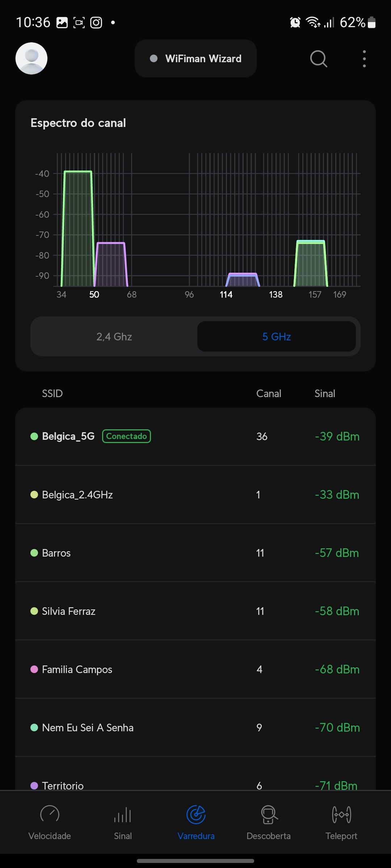
Task: Tap the Familia Campos pink color dot
Action: (34, 669)
